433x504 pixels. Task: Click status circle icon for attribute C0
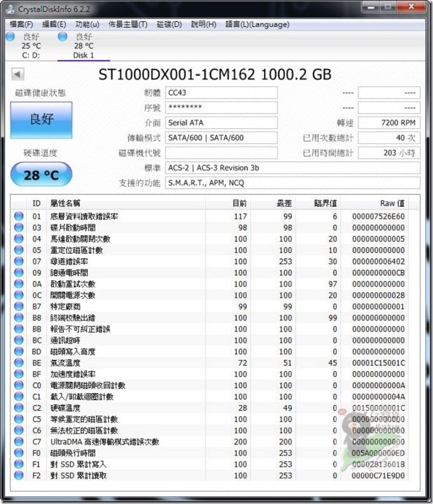[19, 385]
